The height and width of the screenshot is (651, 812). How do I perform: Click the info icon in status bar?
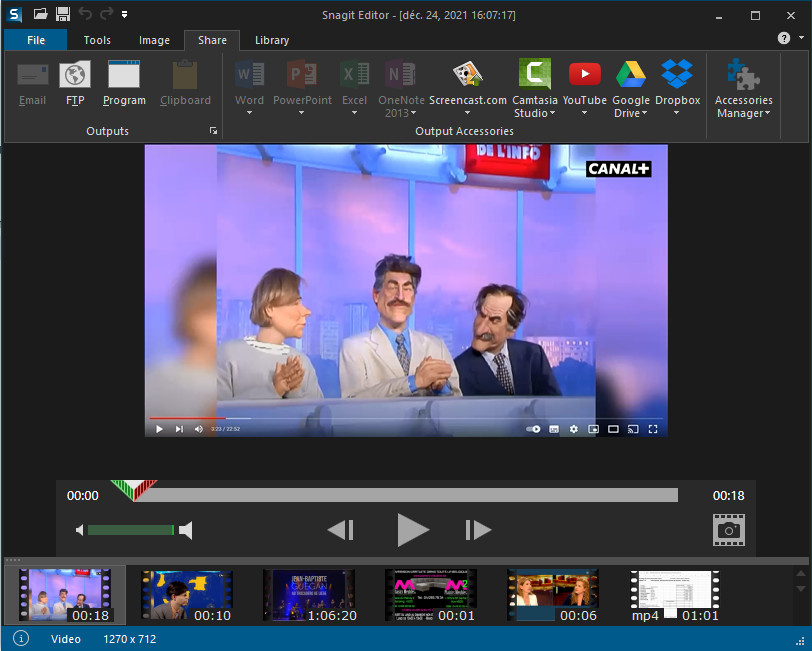coord(21,638)
